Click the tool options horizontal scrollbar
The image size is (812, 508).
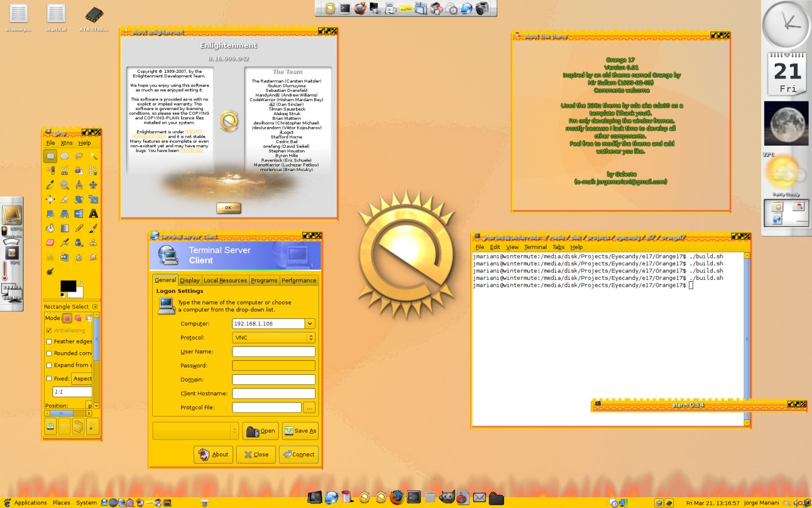(68, 413)
